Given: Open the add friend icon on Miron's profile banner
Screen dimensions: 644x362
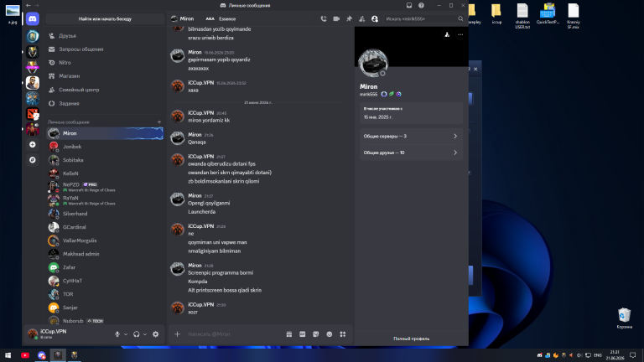Looking at the screenshot, I should (x=447, y=35).
